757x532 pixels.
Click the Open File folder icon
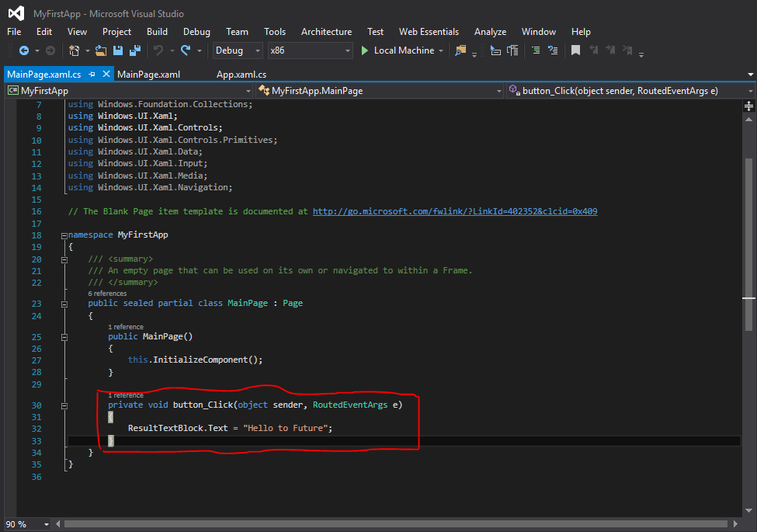(101, 50)
